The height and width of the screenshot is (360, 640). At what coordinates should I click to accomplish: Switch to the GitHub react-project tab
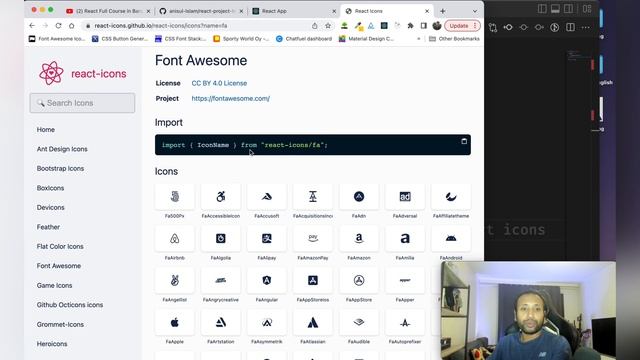(202, 11)
